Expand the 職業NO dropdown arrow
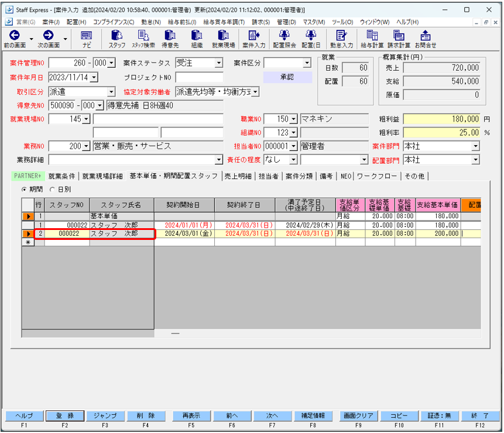This screenshot has width=504, height=433. 294,119
